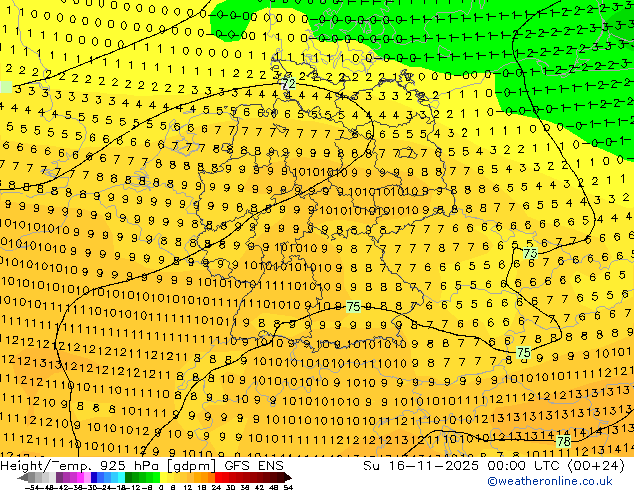Viewport: 634px width, 490px height.
Task: Click the 'Height/Temp. 925 hPa [gdpm]' chart title
Action: click(x=109, y=466)
